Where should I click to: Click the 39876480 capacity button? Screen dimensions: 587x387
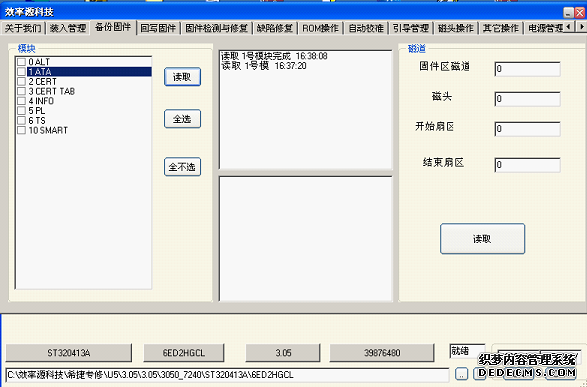pos(382,353)
